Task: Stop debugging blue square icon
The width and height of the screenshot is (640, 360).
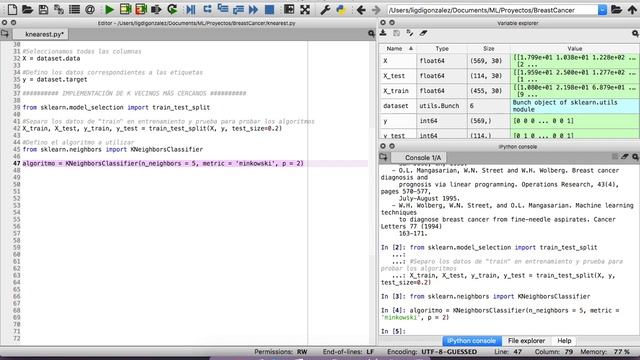Action: tap(269, 9)
